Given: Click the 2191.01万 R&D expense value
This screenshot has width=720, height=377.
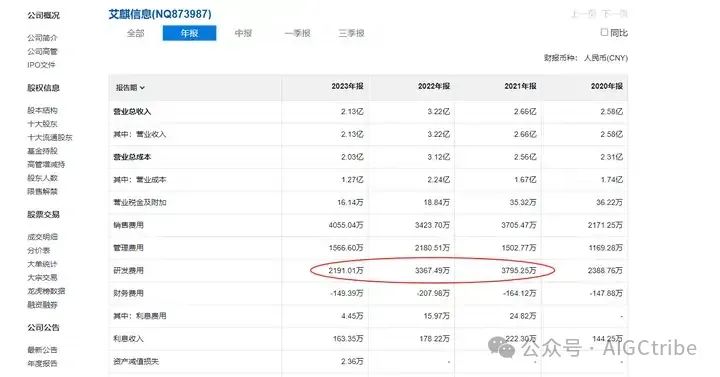Looking at the screenshot, I should click(346, 270).
